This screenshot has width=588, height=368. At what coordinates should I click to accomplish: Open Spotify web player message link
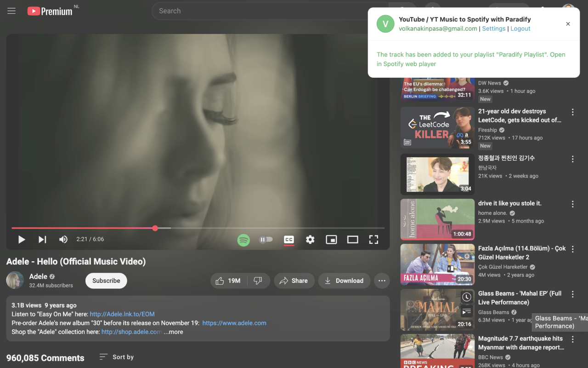click(x=471, y=59)
